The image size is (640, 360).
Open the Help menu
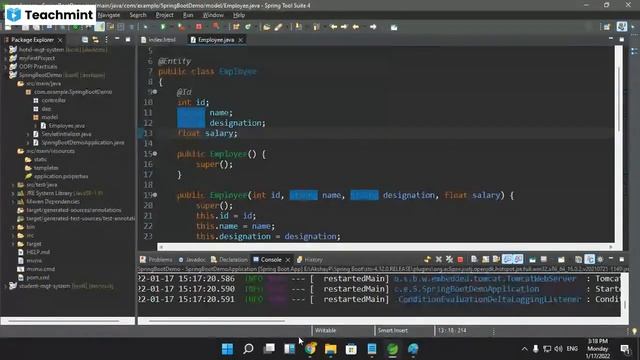[x=239, y=15]
